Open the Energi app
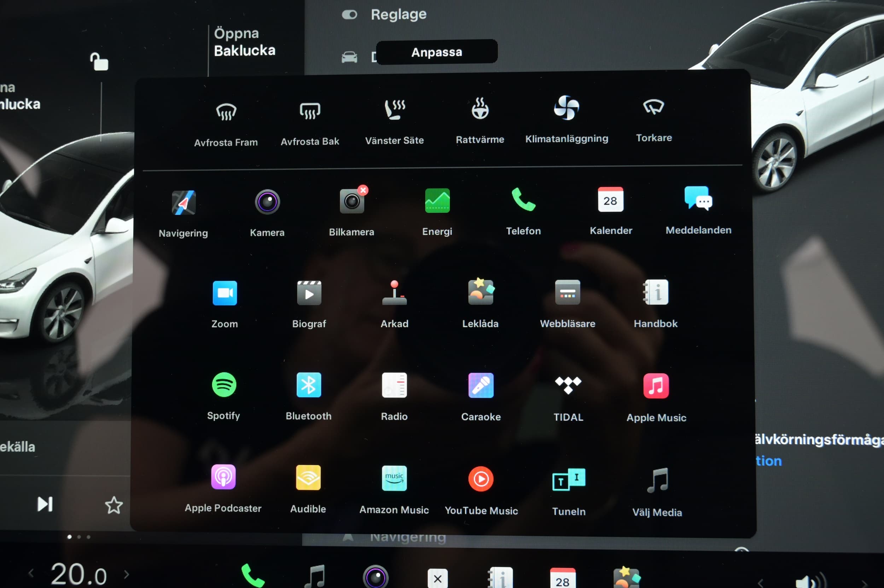Viewport: 884px width, 588px height. [x=437, y=212]
